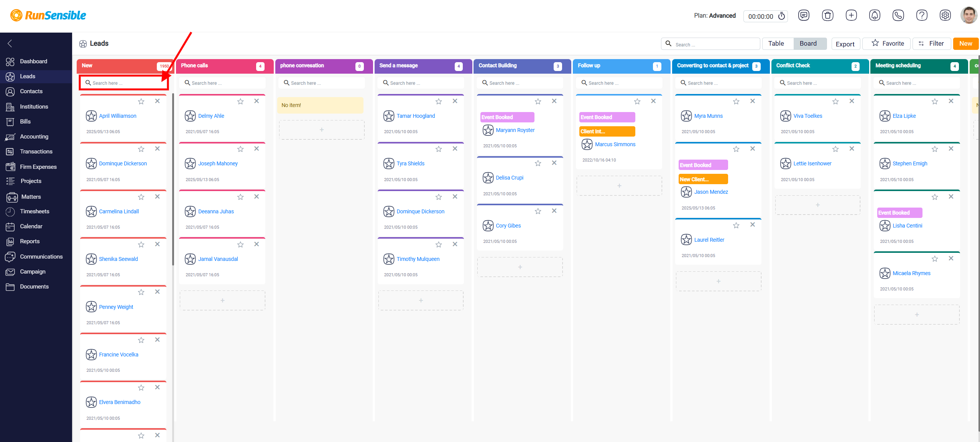Open settings gear icon in header
This screenshot has width=980, height=442.
coord(945,15)
